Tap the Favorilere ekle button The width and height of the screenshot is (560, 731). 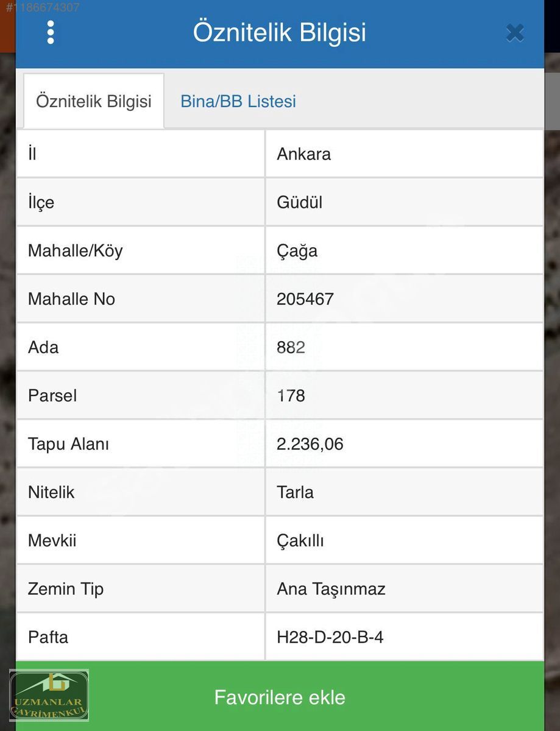point(280,697)
